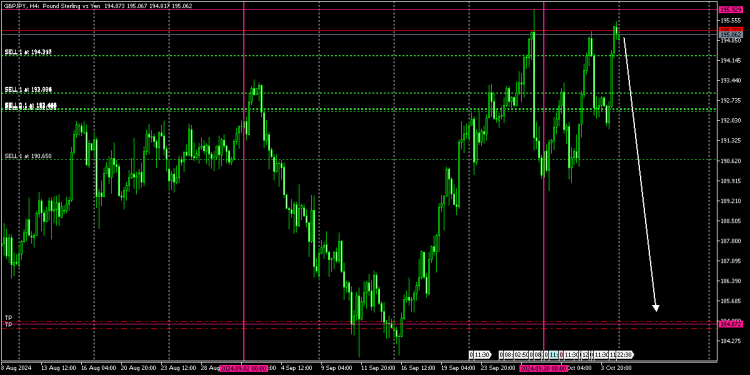Image resolution: width=750 pixels, height=375 pixels.
Task: Click the 193.440 price scale value
Action: 730,80
